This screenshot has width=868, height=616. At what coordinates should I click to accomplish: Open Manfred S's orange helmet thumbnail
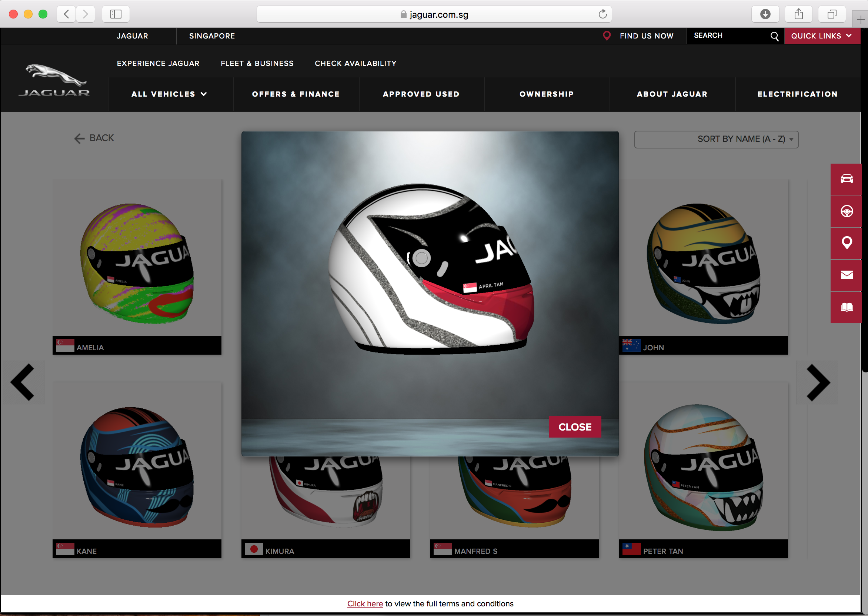click(x=514, y=492)
